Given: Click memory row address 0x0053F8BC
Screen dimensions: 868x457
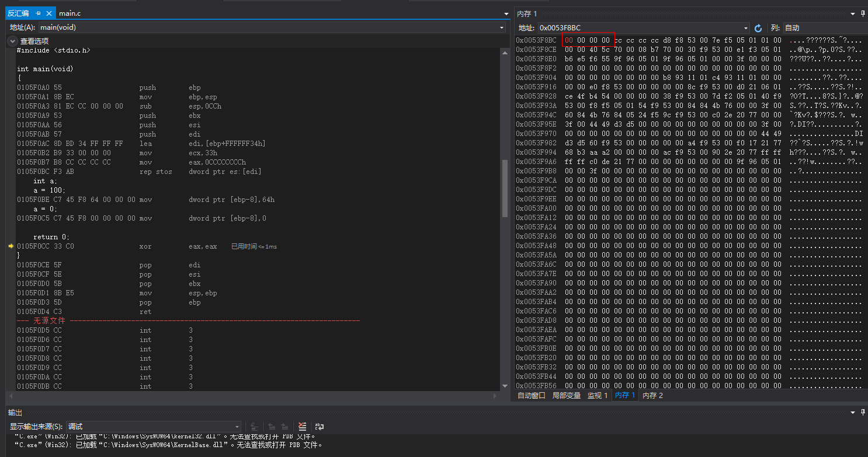Looking at the screenshot, I should [x=536, y=40].
